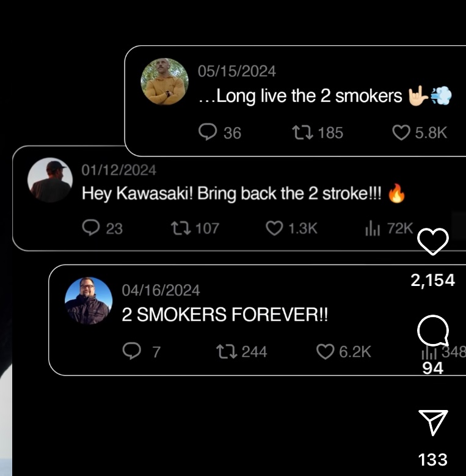
Task: Like the Instagram reel with 2,154 likes
Action: tap(433, 243)
